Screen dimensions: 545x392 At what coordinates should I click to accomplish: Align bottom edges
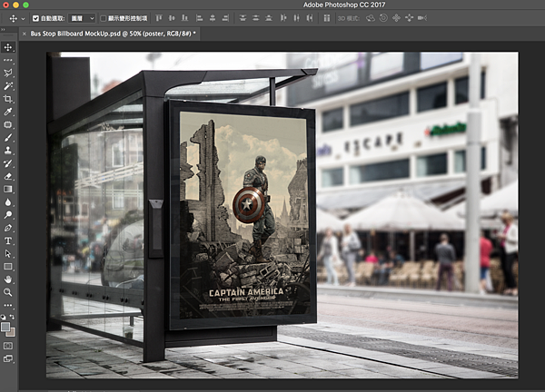[x=185, y=18]
